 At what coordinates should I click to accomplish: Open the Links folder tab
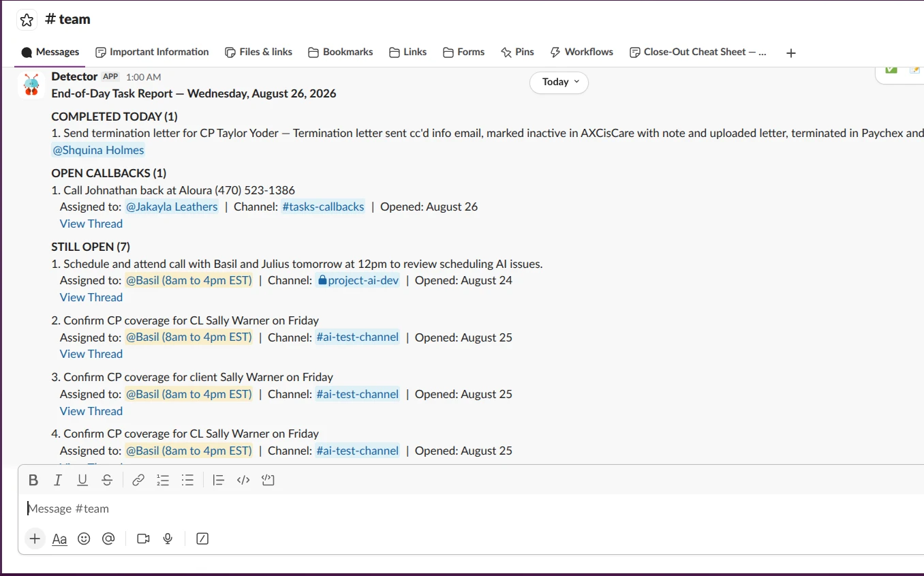[407, 52]
